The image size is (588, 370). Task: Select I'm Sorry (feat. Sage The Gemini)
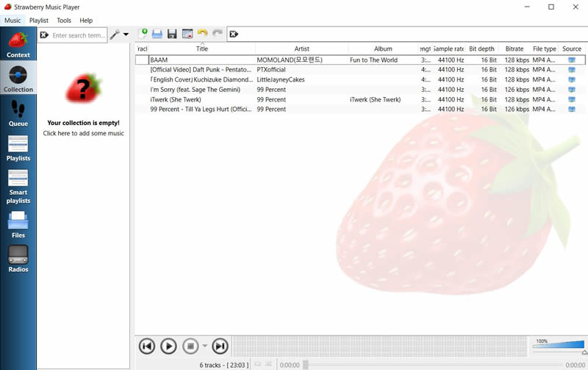click(195, 90)
